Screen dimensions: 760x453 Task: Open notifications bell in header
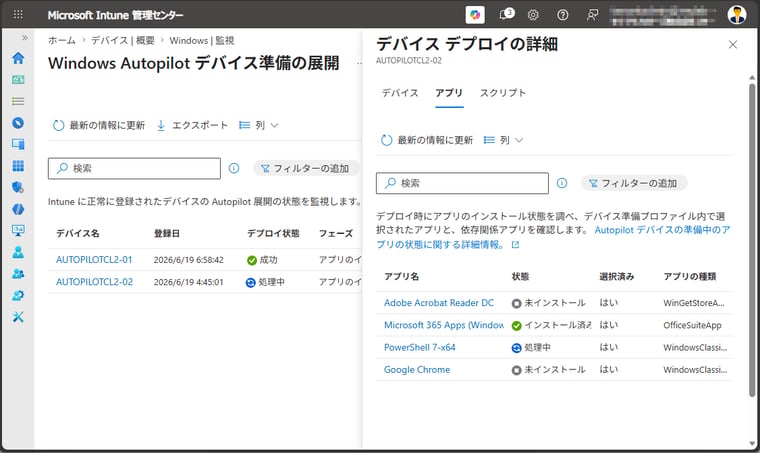(506, 15)
